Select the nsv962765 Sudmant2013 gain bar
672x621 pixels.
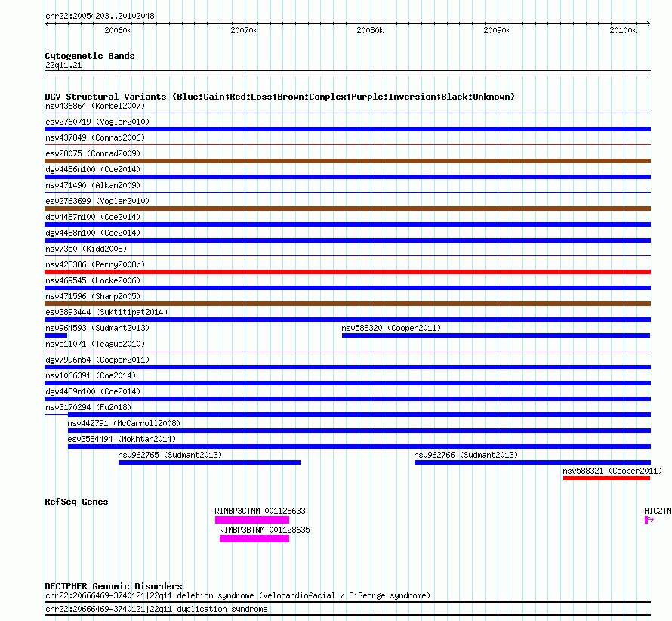210,462
